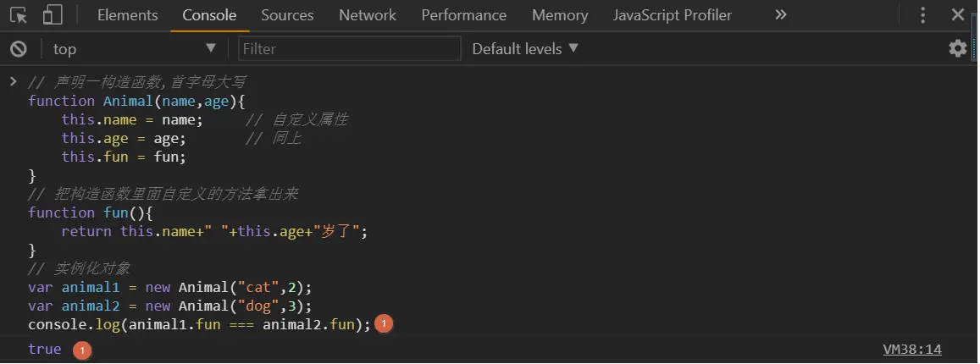980x364 pixels.
Task: Click the red badge next to true
Action: (81, 350)
